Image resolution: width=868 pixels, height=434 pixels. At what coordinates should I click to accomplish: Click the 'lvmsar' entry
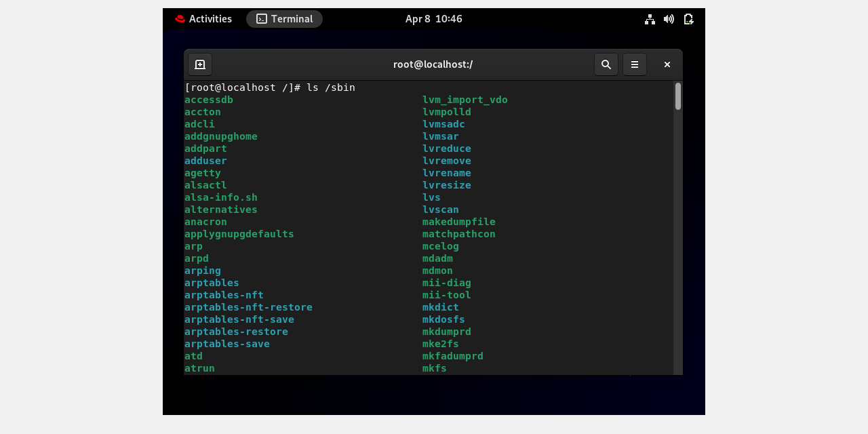pyautogui.click(x=441, y=136)
